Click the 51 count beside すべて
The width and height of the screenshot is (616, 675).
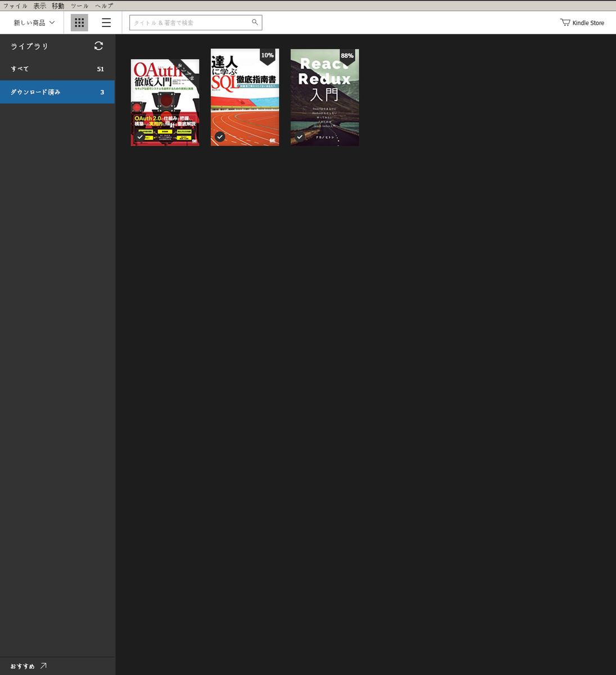click(101, 69)
